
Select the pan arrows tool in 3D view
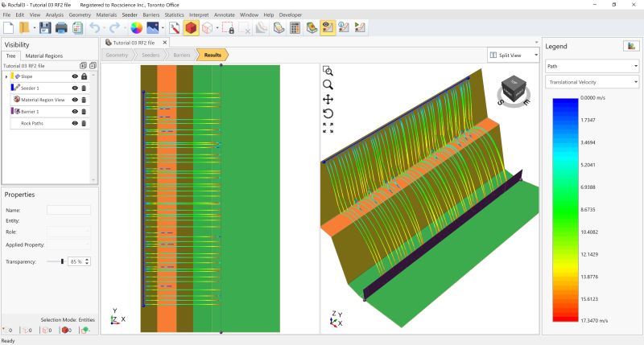pyautogui.click(x=328, y=99)
